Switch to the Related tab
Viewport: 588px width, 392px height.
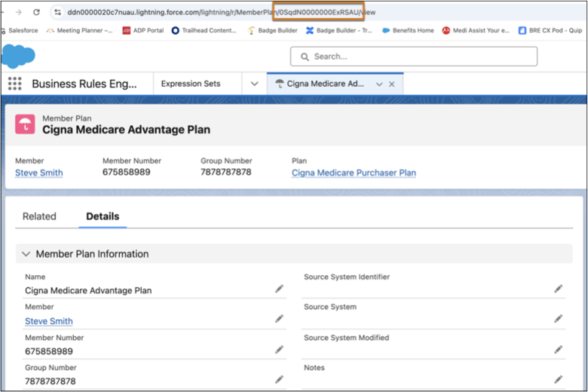39,216
